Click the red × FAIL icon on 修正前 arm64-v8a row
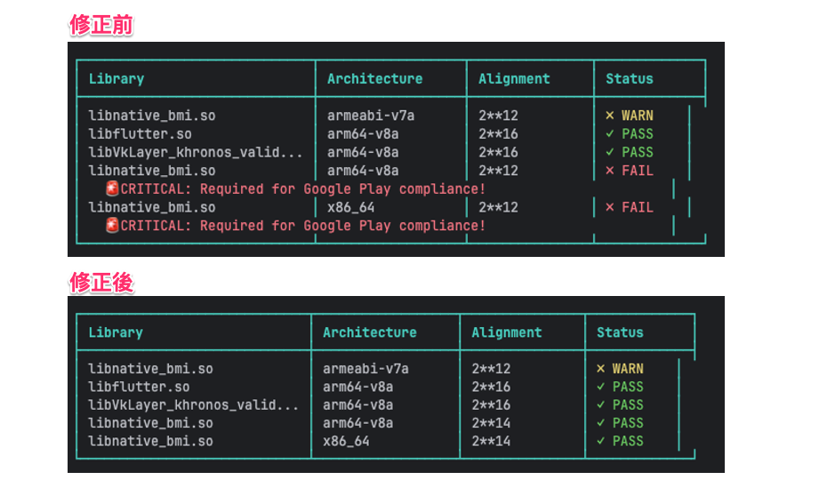This screenshot has width=819, height=504. click(x=609, y=171)
